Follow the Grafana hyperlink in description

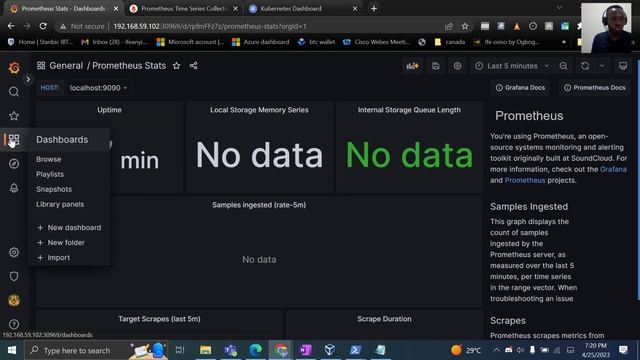click(613, 169)
